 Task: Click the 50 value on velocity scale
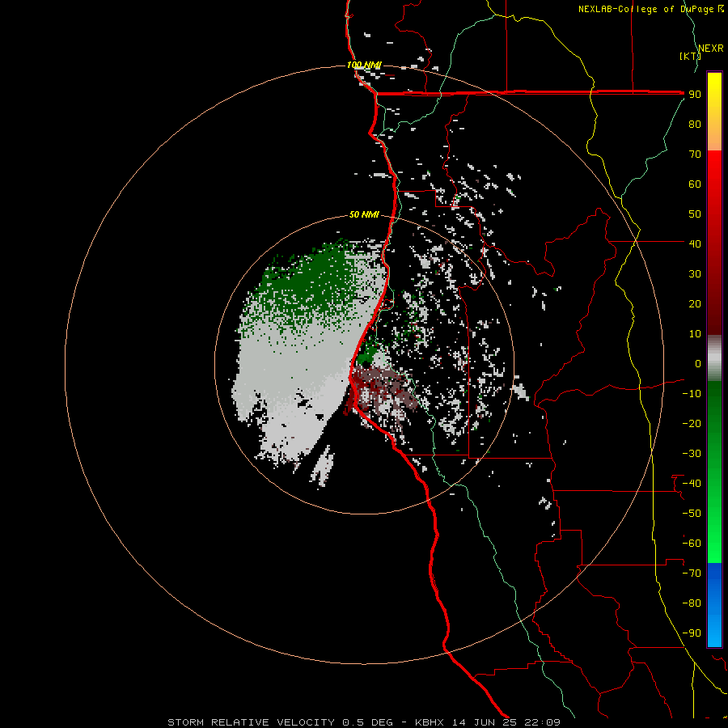click(x=695, y=214)
